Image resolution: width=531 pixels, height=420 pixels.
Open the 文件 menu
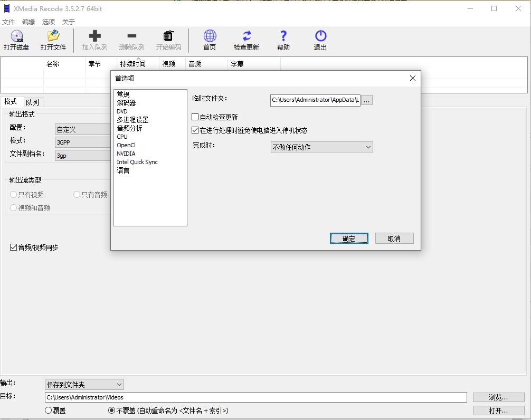tap(8, 22)
